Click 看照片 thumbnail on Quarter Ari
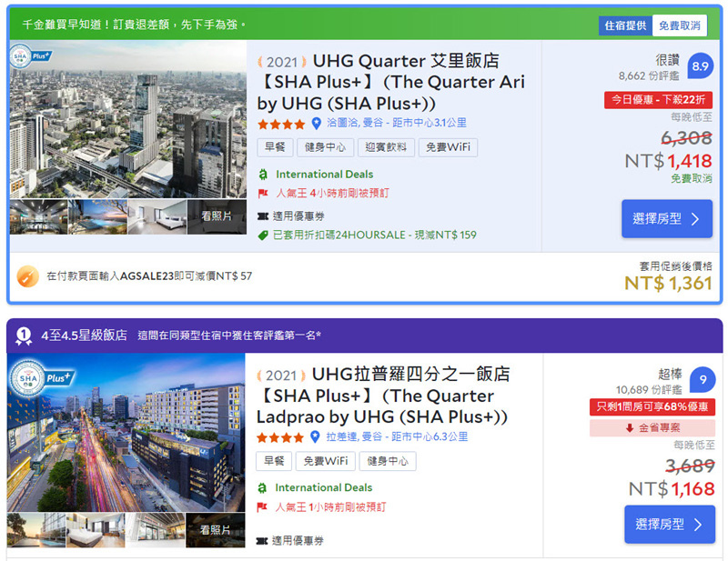The image size is (728, 561). 217,216
